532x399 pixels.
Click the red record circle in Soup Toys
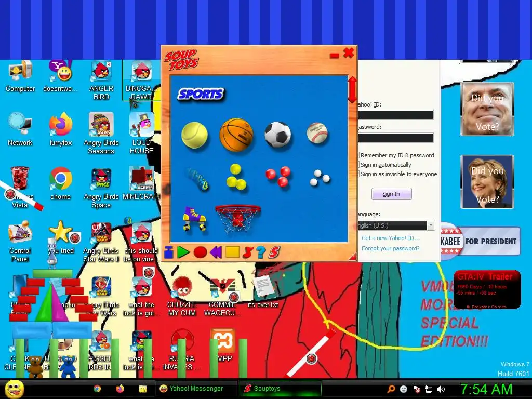[x=200, y=252]
